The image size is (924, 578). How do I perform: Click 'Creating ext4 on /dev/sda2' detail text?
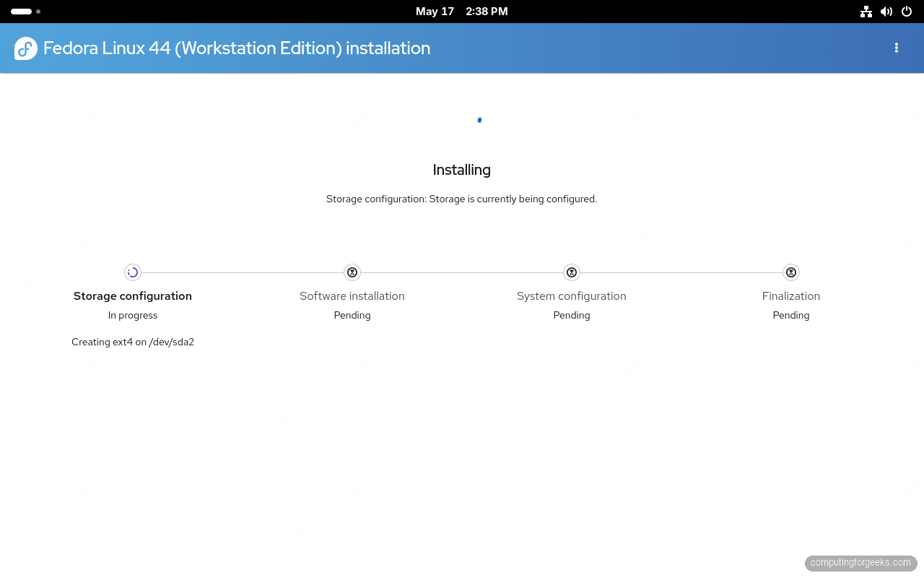(133, 342)
